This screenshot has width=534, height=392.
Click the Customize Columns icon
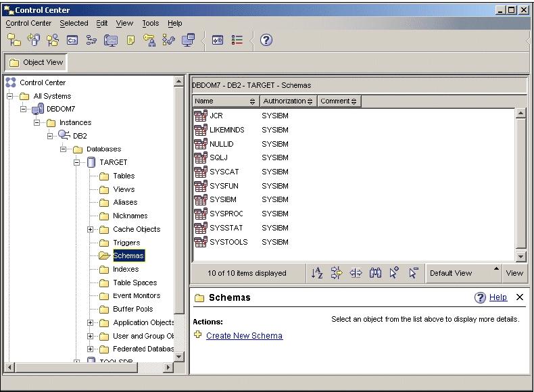[356, 273]
